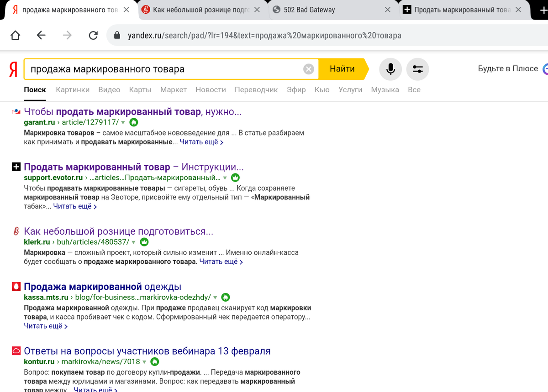
Task: Expand dropdown arrow after kontur.ru URL
Action: coord(144,362)
